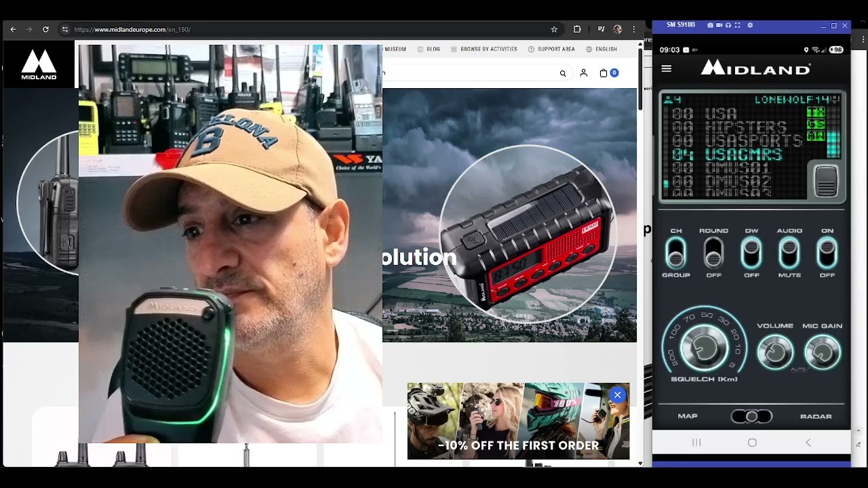Image resolution: width=868 pixels, height=488 pixels.
Task: Click the phone battery 98 indicator
Action: click(x=836, y=49)
